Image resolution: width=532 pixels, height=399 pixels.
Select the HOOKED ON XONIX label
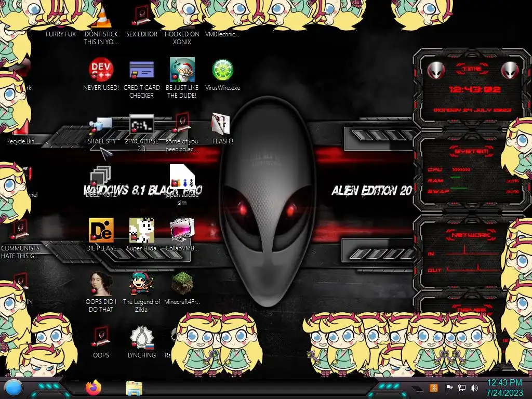pyautogui.click(x=182, y=38)
